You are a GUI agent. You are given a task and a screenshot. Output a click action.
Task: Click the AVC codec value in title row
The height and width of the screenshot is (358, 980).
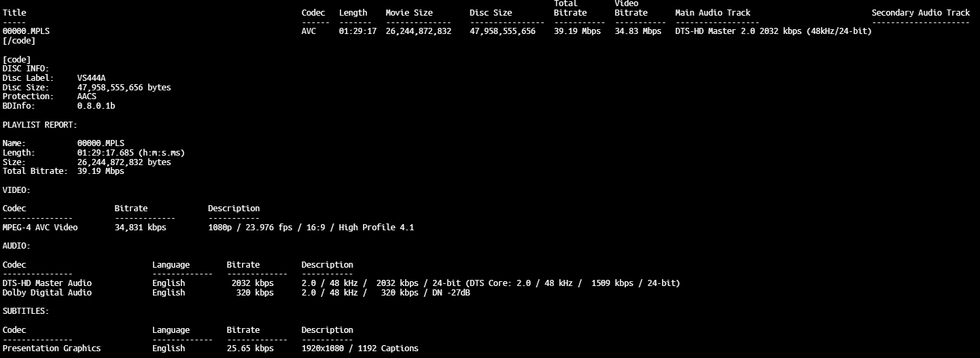coord(309,31)
